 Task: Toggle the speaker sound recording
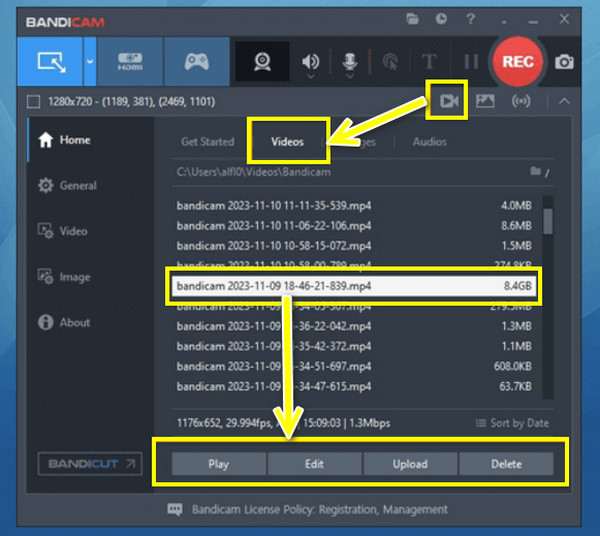click(x=310, y=62)
